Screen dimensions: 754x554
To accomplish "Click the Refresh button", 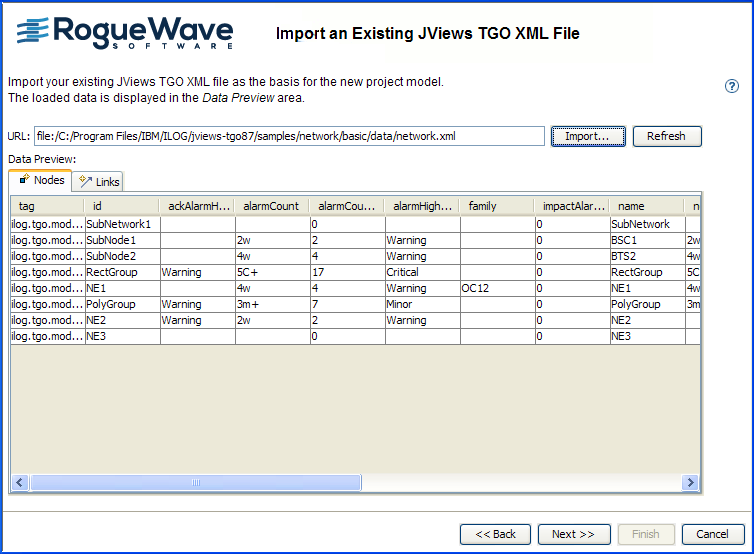I will [x=666, y=136].
